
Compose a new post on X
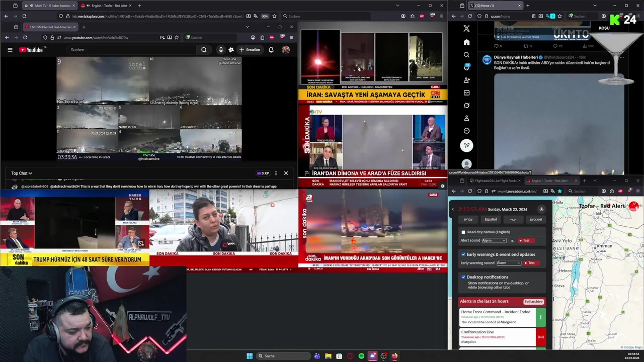tap(466, 146)
